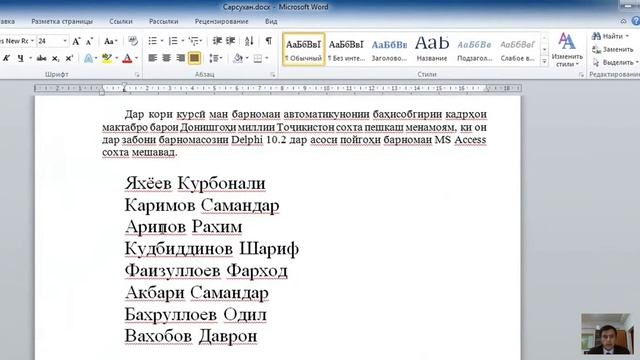Apply the Слабое выделение style
Image resolution: width=640 pixels, height=360 pixels.
tap(518, 50)
